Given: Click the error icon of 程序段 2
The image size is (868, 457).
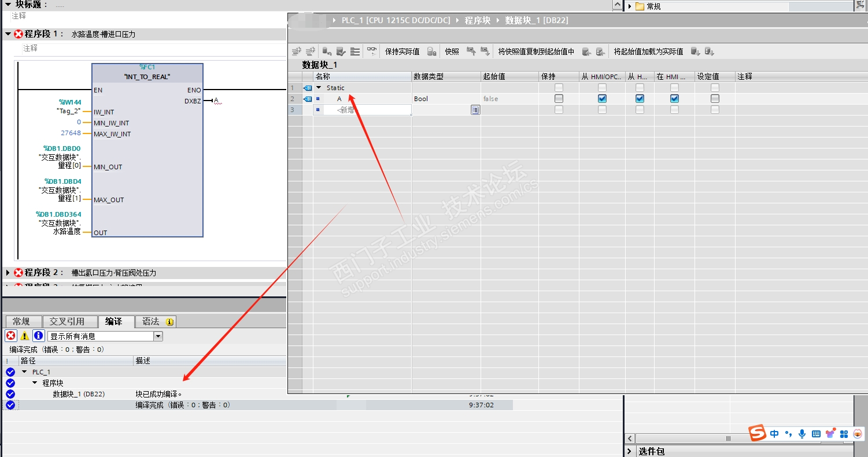Looking at the screenshot, I should (19, 273).
